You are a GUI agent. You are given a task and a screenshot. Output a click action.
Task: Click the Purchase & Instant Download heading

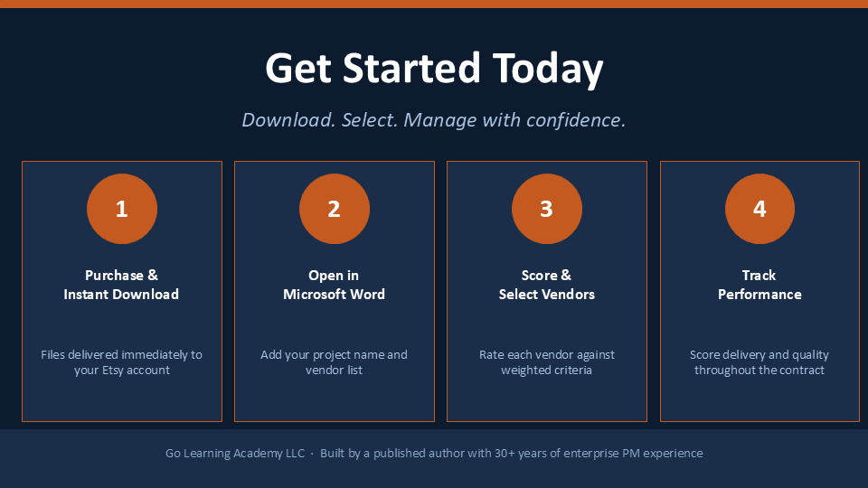121,285
